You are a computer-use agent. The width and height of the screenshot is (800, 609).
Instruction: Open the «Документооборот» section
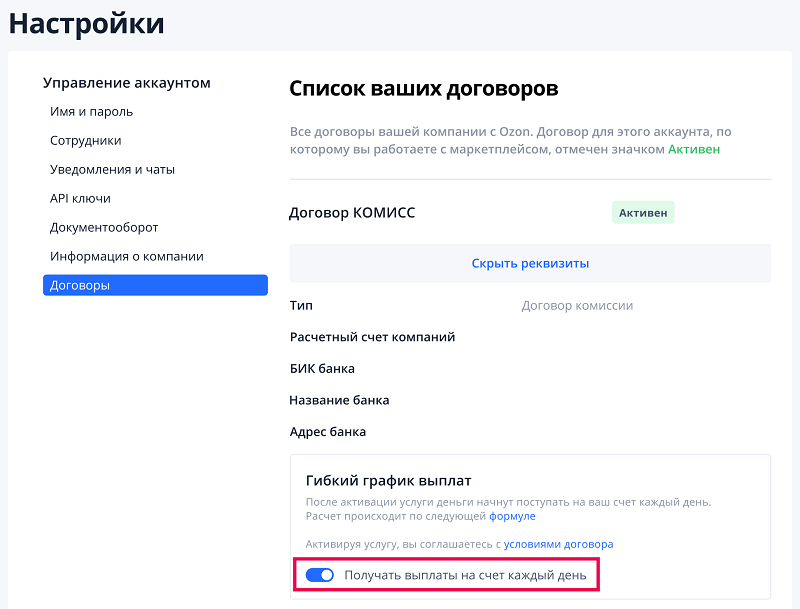pos(104,228)
